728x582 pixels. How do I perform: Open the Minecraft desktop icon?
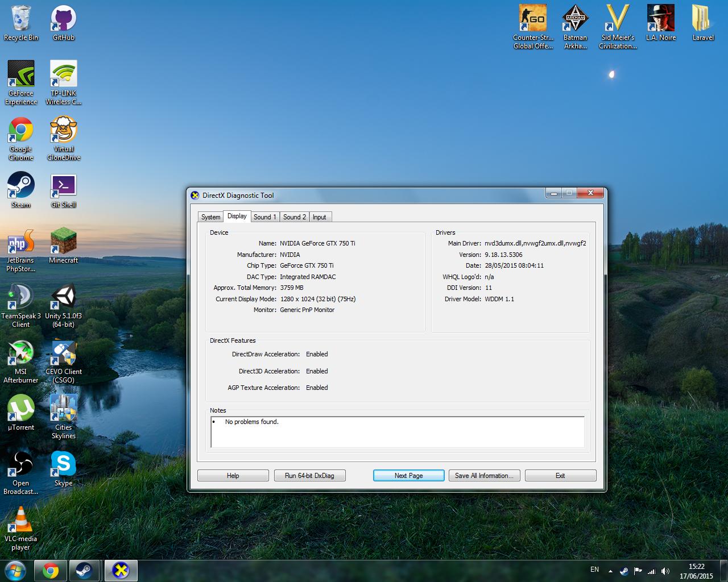(64, 246)
